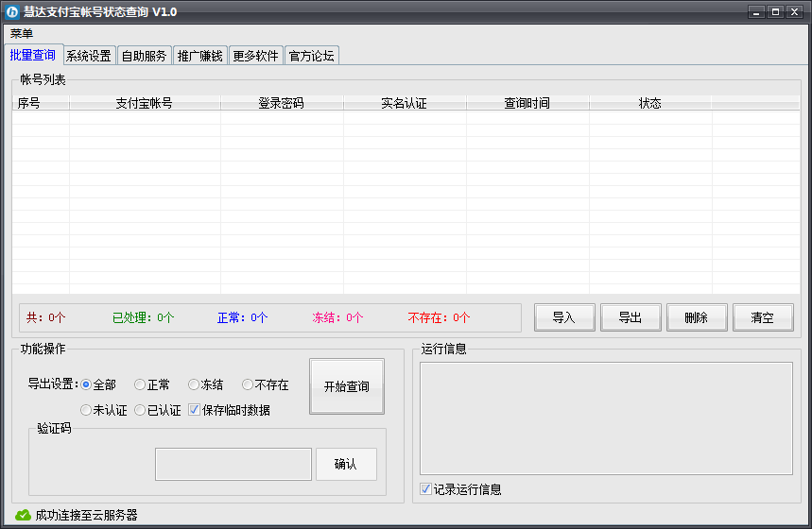Uncheck the 记录运行信息 checkbox
The width and height of the screenshot is (812, 529).
click(x=426, y=489)
